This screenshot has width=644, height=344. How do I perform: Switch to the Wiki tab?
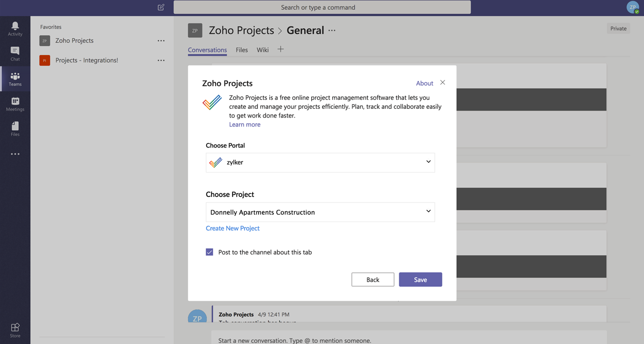(262, 50)
